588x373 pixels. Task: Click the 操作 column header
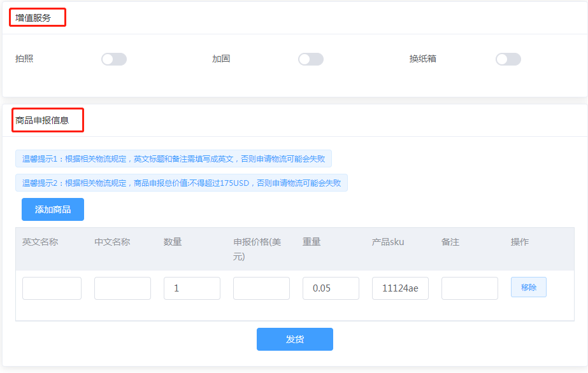point(520,242)
